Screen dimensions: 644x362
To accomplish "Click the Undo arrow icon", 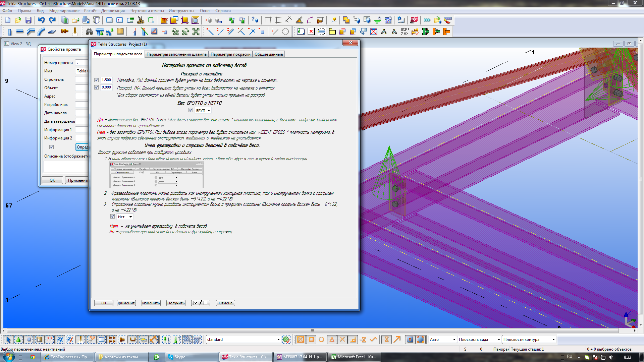I will point(41,20).
